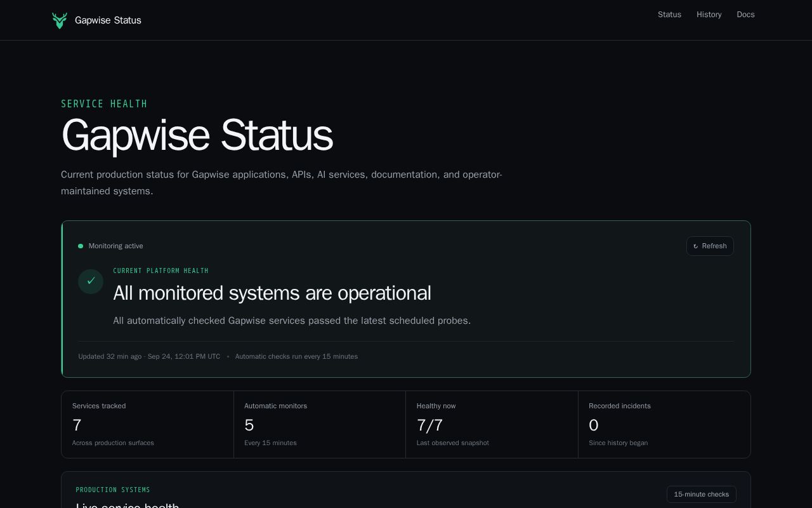Image resolution: width=812 pixels, height=508 pixels.
Task: Click the 'Every 15 minutes' caption
Action: [x=270, y=443]
